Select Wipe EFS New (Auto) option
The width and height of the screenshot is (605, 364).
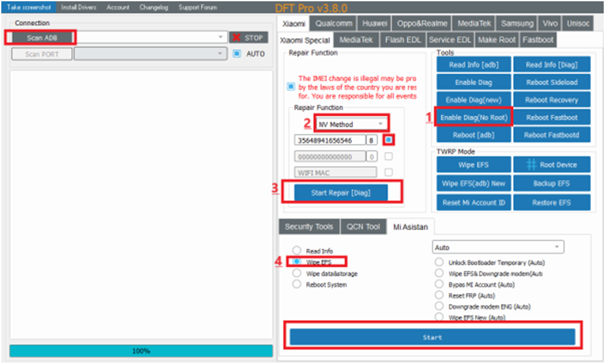(x=439, y=317)
